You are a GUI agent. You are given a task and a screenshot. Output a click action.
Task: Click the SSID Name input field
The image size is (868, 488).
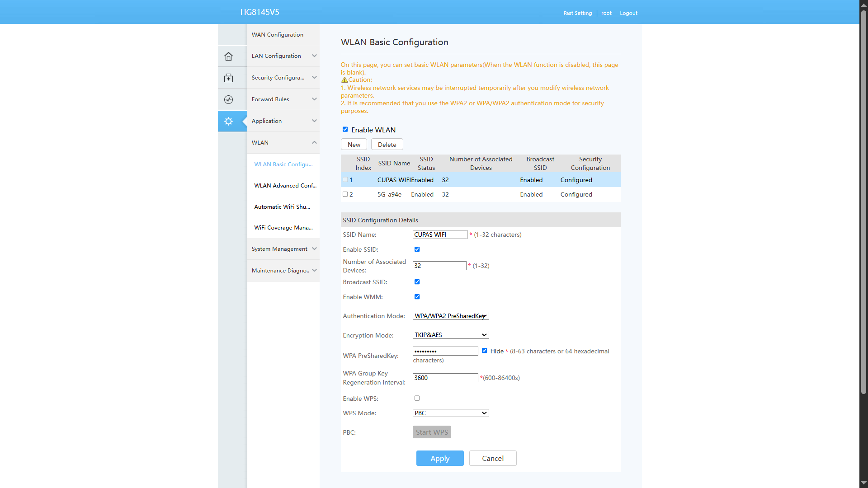(x=440, y=235)
